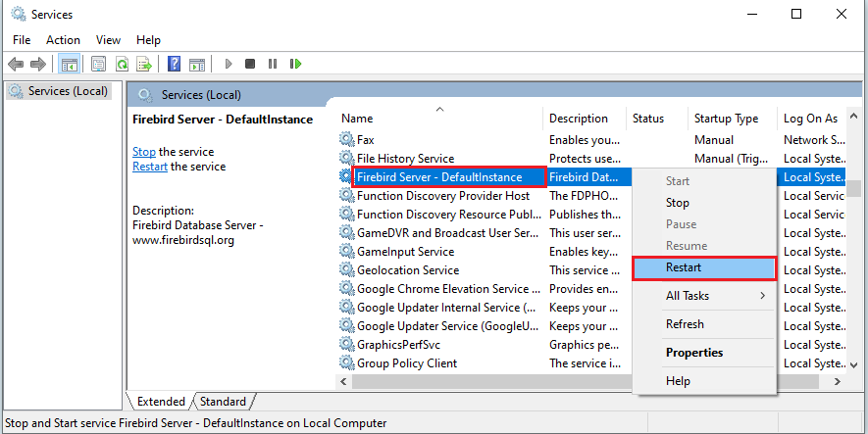Click the Restart the service link
Image resolution: width=868 pixels, height=434 pixels.
point(150,167)
